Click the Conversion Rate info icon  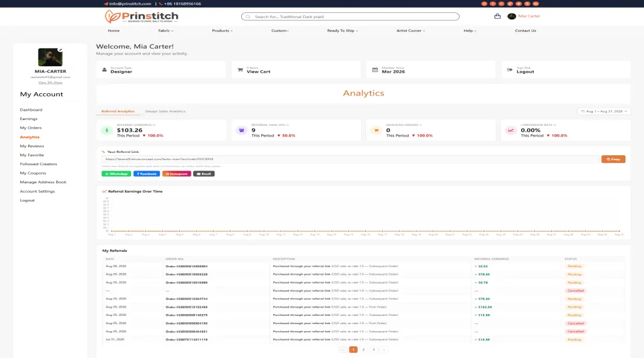click(x=555, y=125)
